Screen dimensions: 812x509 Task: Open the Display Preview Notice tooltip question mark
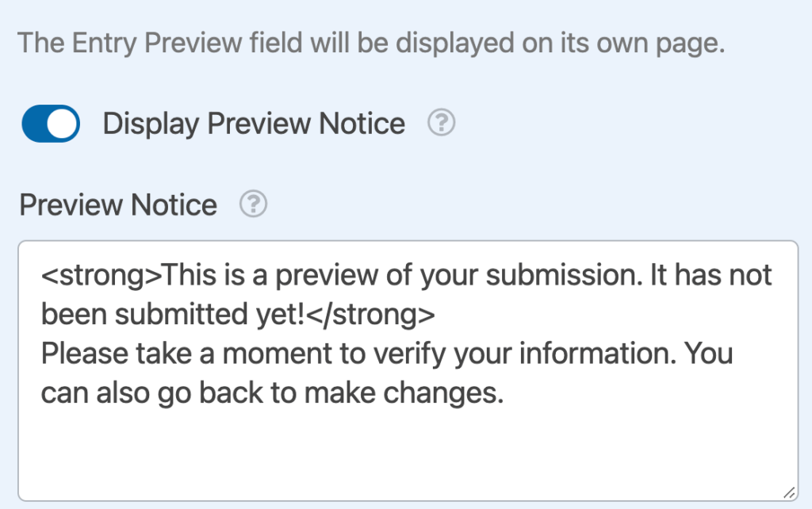tap(441, 123)
